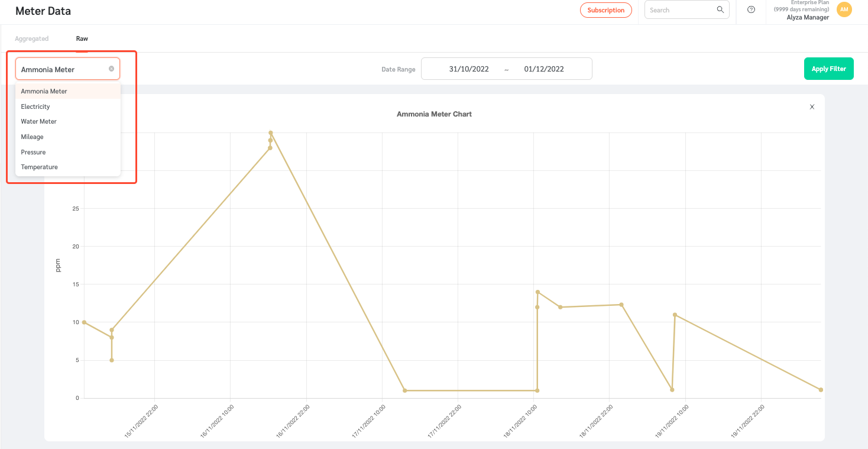Select the highlighted Ammonia Meter option
The image size is (868, 449).
44,91
